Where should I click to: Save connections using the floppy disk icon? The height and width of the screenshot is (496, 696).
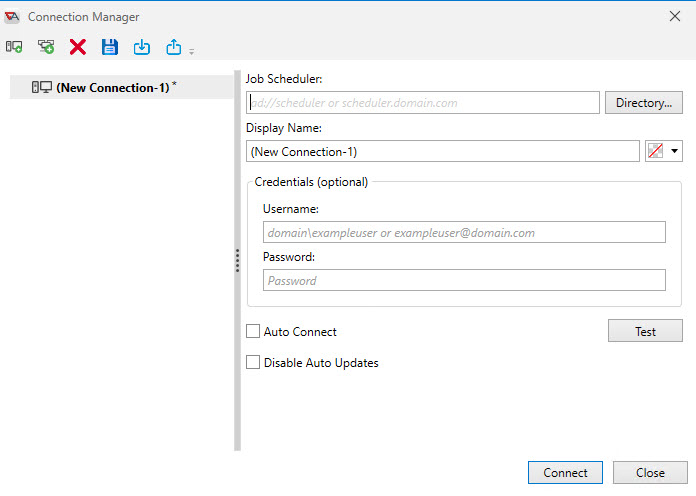click(109, 47)
